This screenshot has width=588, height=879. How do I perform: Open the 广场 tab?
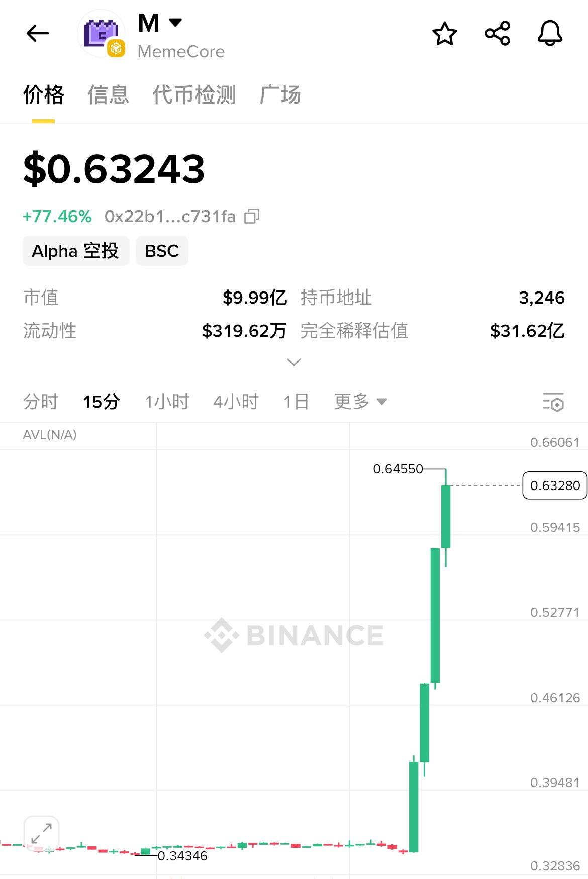280,94
